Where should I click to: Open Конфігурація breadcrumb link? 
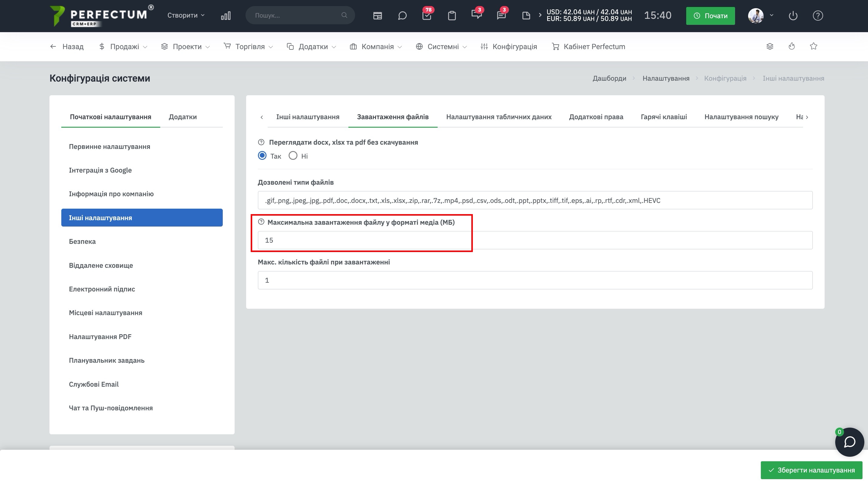coord(725,78)
